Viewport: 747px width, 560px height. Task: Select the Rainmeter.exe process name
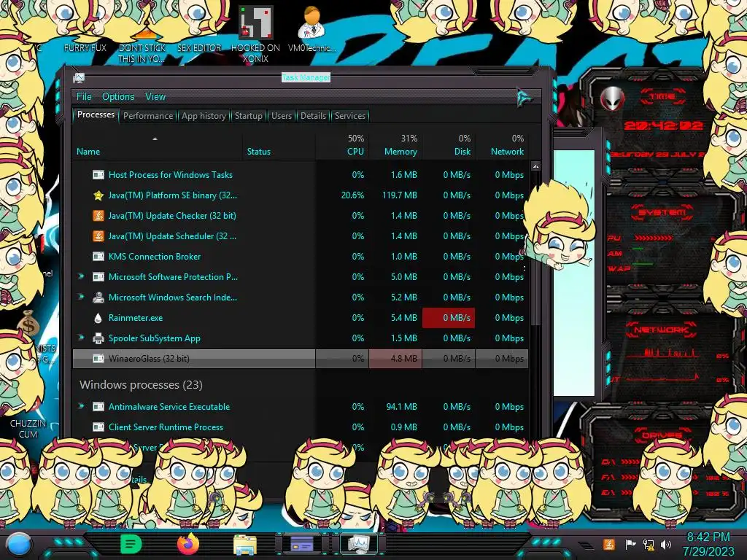135,318
